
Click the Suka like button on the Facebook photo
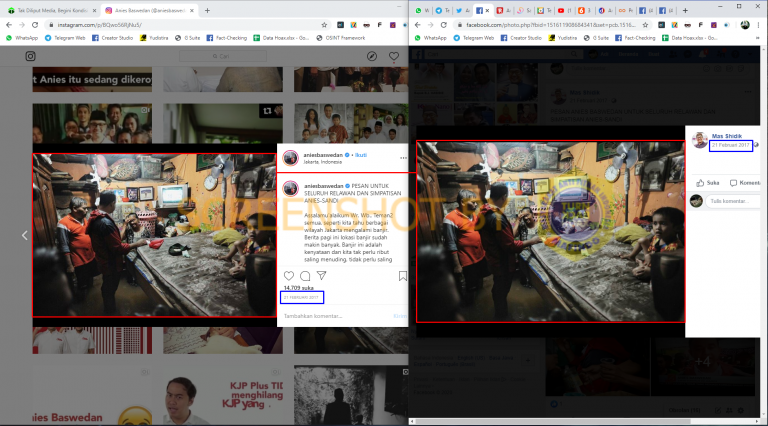coord(708,183)
